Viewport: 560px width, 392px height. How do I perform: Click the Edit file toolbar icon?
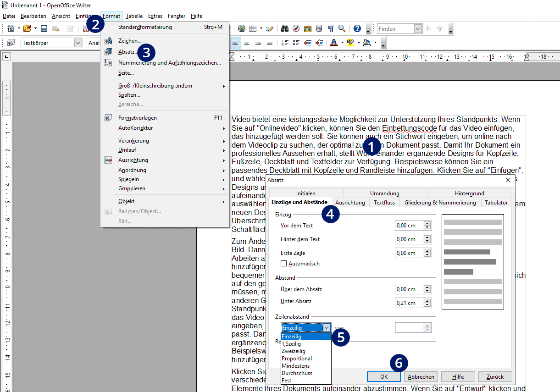click(x=70, y=28)
